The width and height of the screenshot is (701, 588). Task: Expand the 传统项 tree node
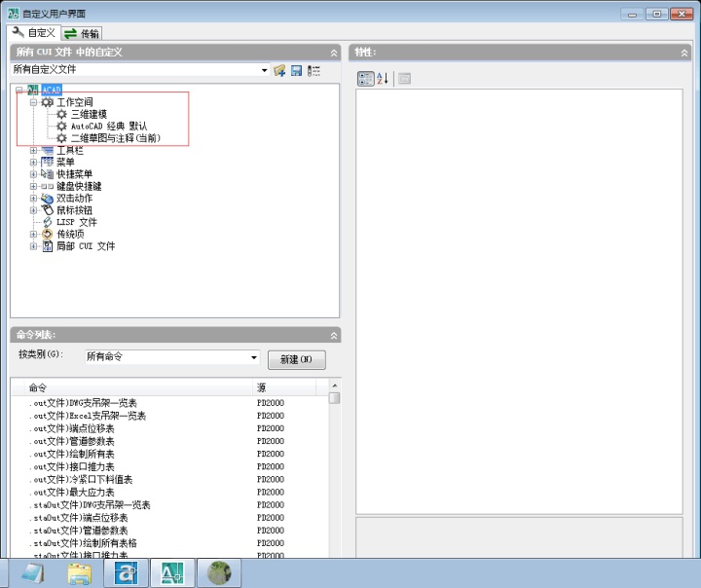[x=33, y=234]
